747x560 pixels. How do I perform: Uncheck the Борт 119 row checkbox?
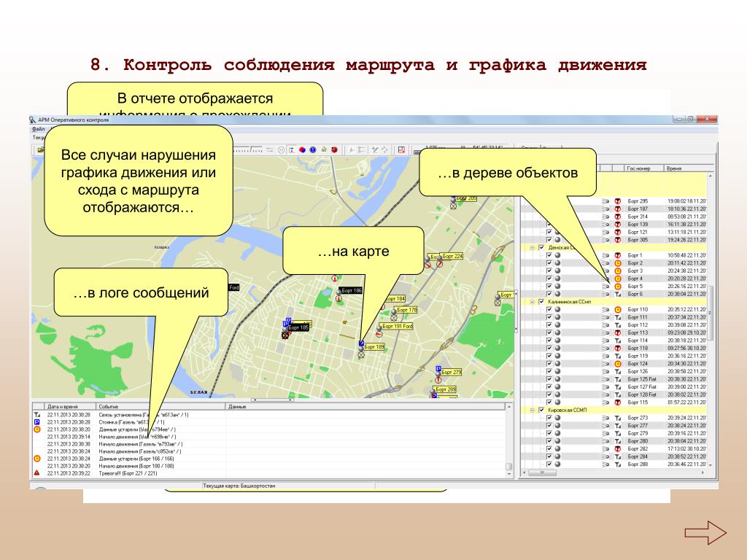pos(549,356)
